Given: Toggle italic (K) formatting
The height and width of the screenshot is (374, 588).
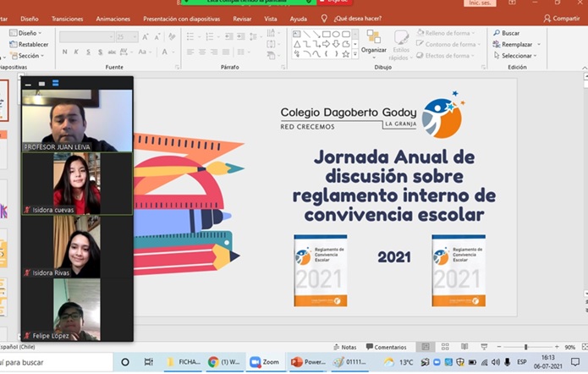Looking at the screenshot, I should [76, 52].
